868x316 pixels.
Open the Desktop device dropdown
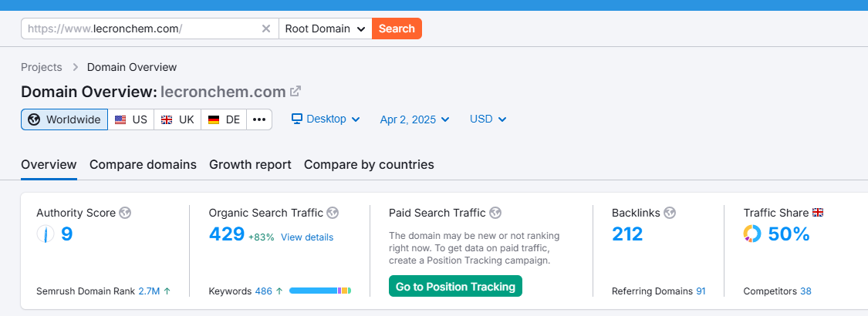(x=326, y=119)
